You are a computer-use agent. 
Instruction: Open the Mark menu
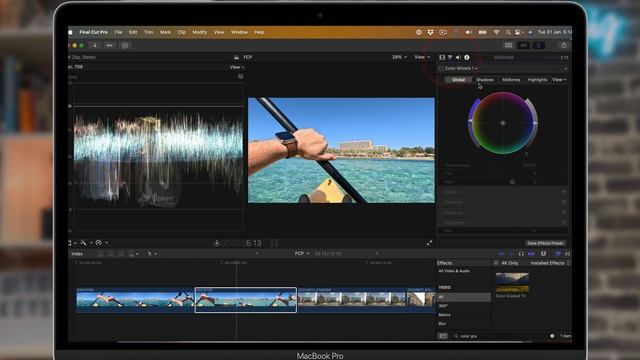[165, 32]
